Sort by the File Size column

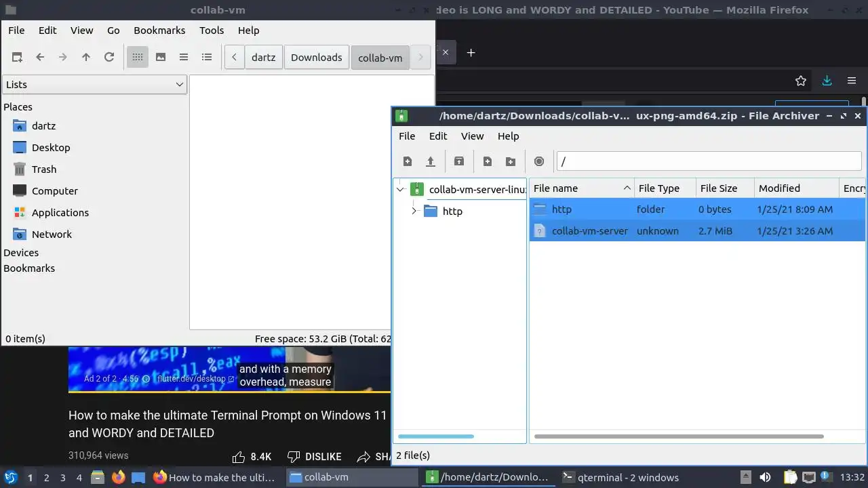pyautogui.click(x=726, y=188)
